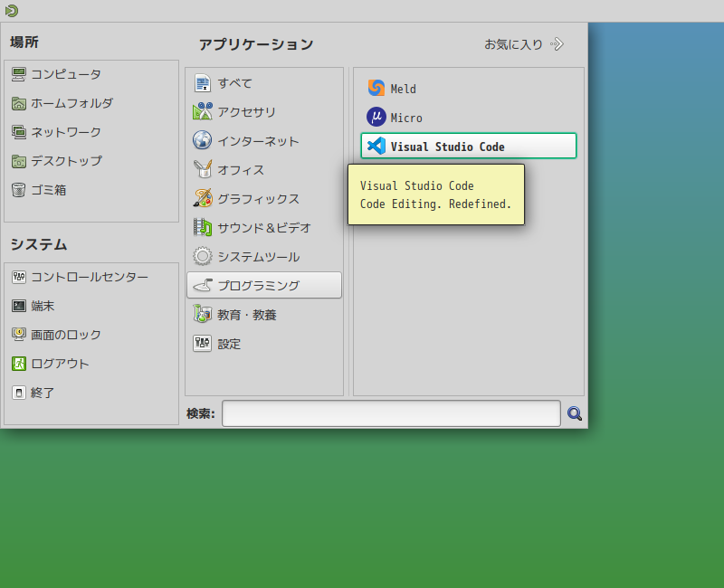Image resolution: width=724 pixels, height=588 pixels.
Task: Click the Visual Studio Code logo icon
Action: click(x=376, y=147)
